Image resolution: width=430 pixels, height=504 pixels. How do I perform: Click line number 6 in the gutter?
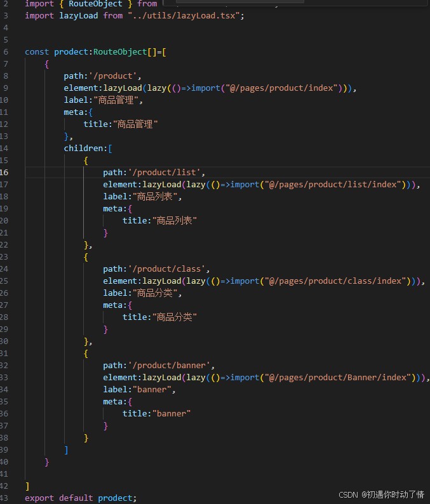tap(6, 52)
